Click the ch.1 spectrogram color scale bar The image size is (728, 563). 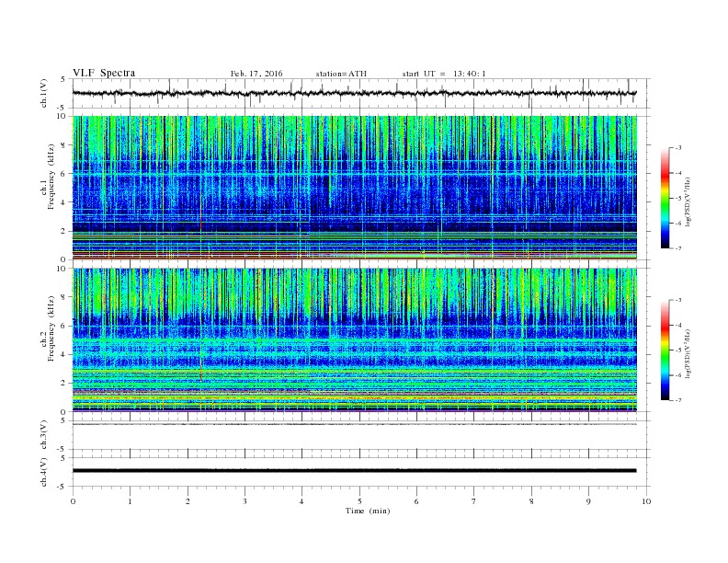click(x=665, y=198)
